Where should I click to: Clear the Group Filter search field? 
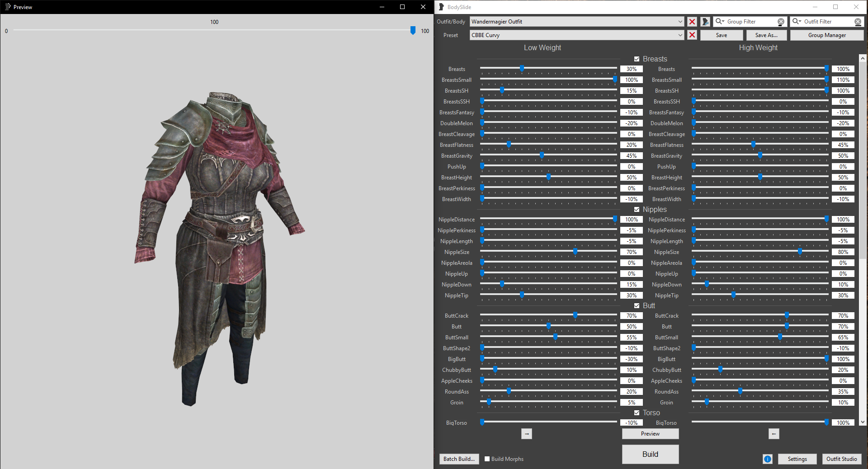(781, 22)
